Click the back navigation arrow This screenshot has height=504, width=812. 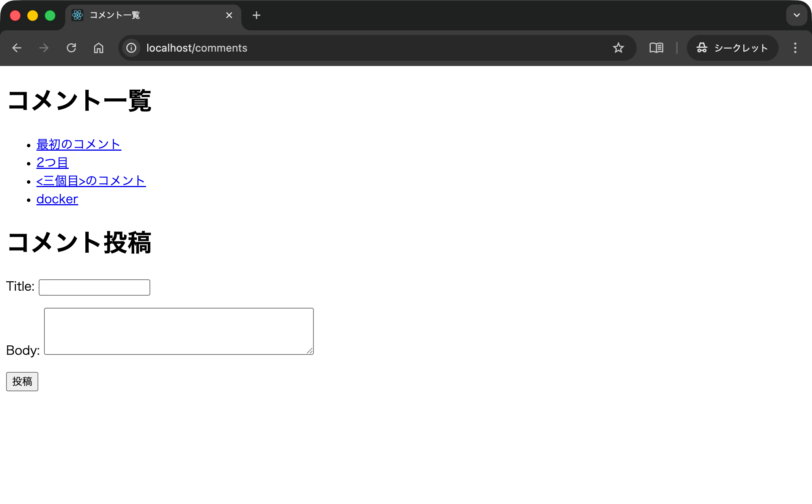[x=17, y=48]
